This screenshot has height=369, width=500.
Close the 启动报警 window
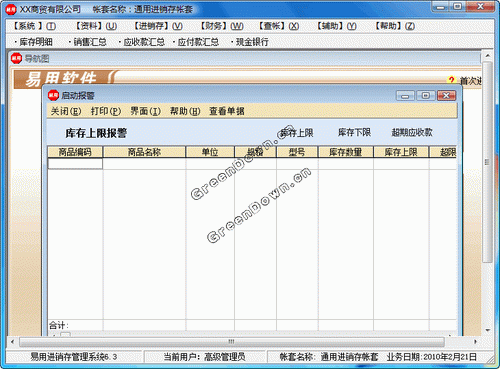click(x=447, y=96)
